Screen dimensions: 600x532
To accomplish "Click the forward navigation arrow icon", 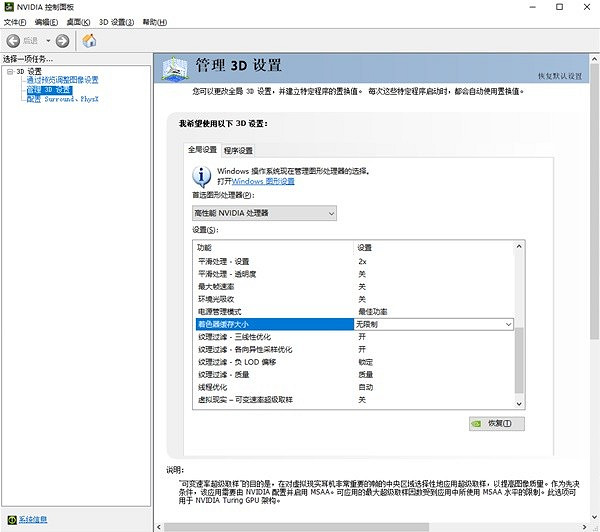I will pos(62,41).
